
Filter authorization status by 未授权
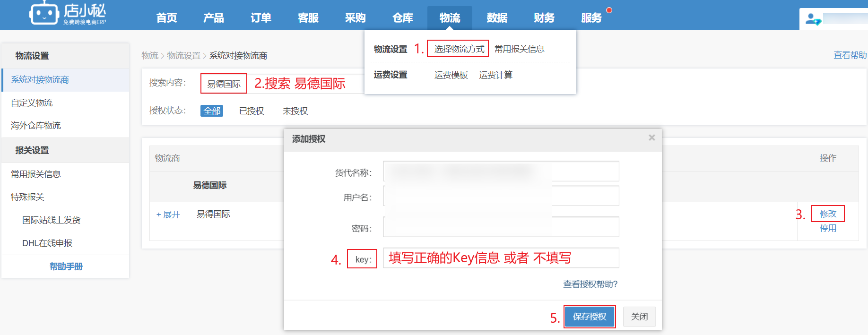coord(295,111)
